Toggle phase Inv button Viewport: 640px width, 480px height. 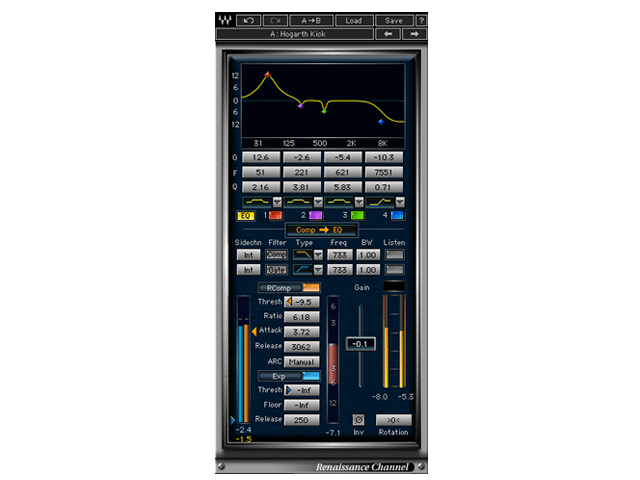pos(358,420)
